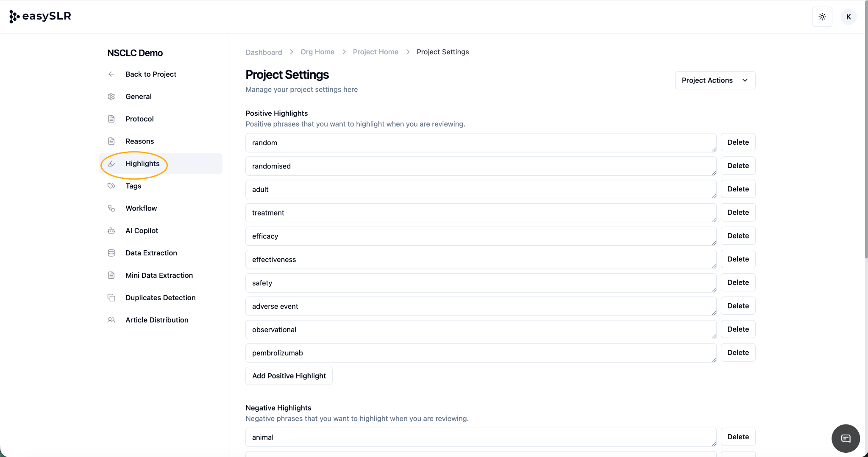868x457 pixels.
Task: Open the Protocol settings section
Action: (x=139, y=119)
